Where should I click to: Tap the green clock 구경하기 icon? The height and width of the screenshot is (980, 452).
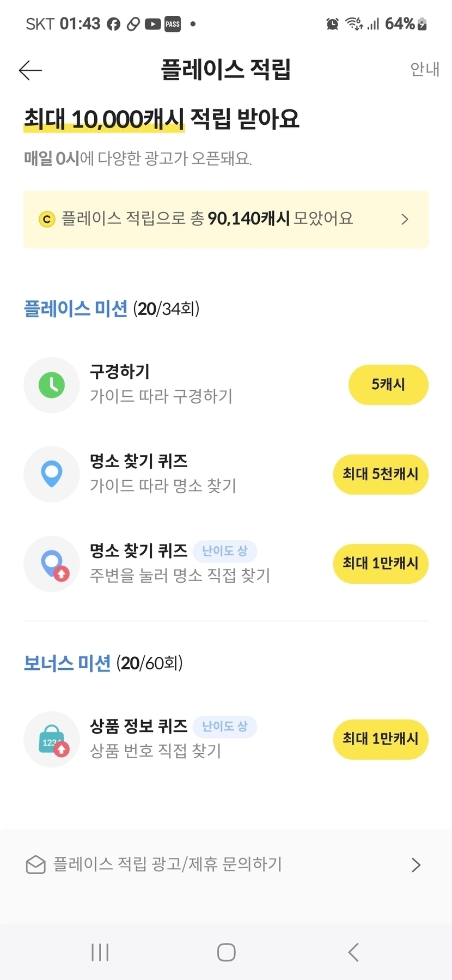(52, 385)
